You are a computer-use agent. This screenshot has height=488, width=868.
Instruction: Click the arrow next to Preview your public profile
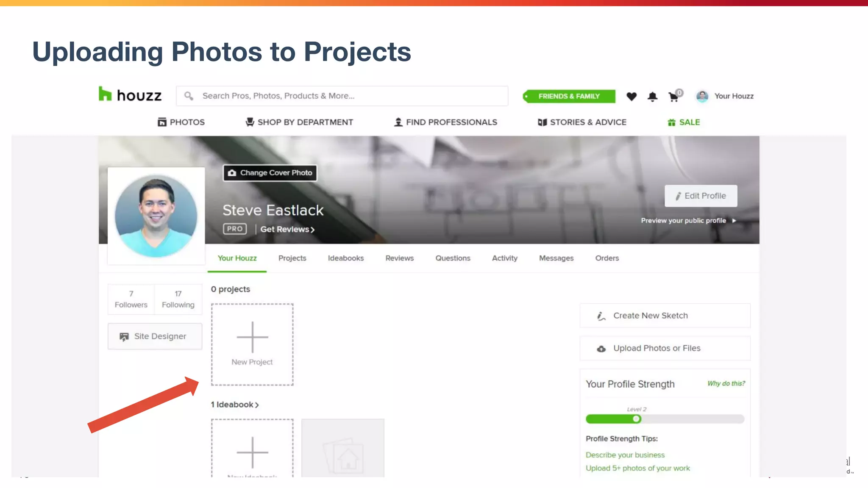[734, 221]
